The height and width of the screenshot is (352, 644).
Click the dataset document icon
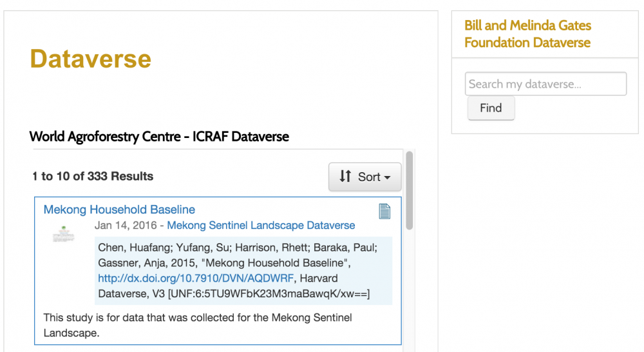tap(384, 211)
